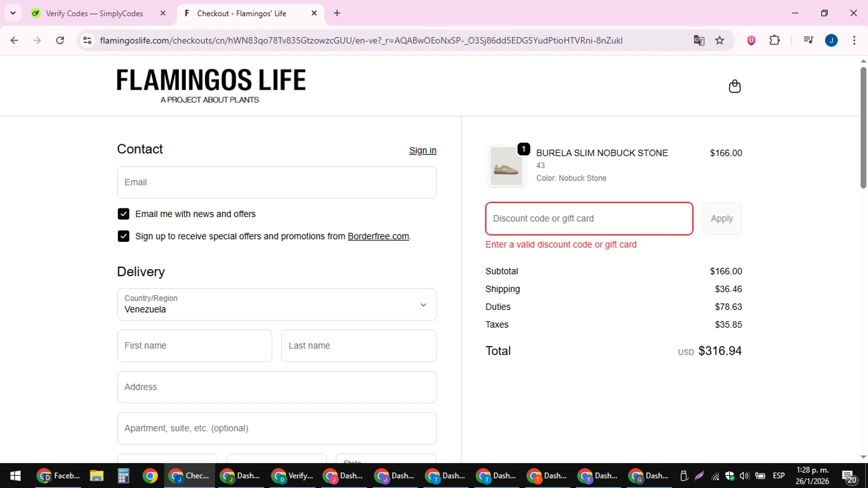Close the Checkout Flamingos' Life tab
The width and height of the screenshot is (868, 488).
point(314,13)
